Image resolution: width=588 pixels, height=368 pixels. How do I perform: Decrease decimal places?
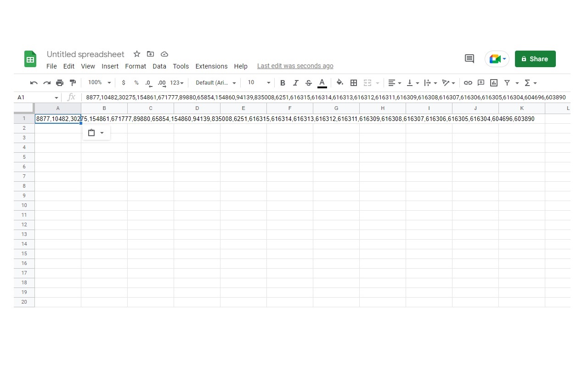(x=148, y=83)
